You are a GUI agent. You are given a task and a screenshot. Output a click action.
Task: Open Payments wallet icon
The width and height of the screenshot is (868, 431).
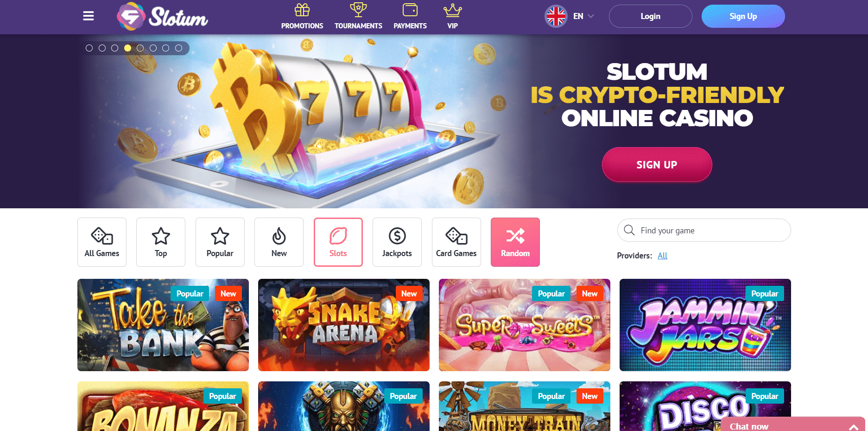click(x=410, y=10)
